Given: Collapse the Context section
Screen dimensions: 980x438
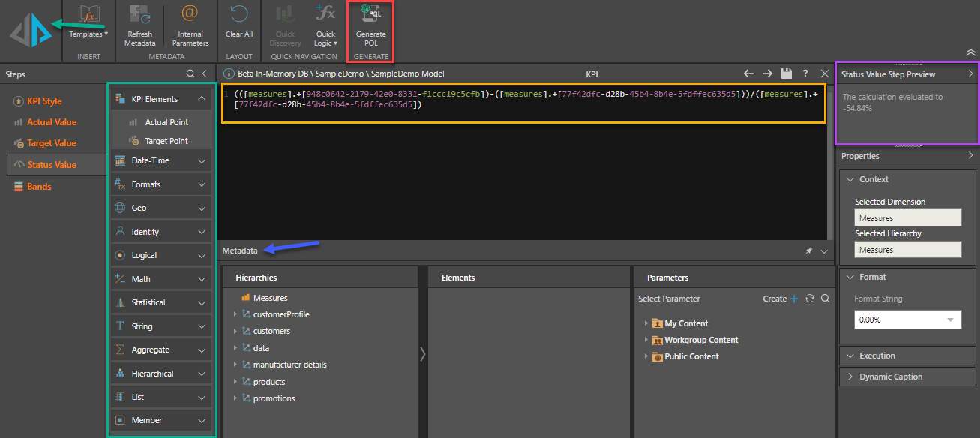Looking at the screenshot, I should point(850,179).
